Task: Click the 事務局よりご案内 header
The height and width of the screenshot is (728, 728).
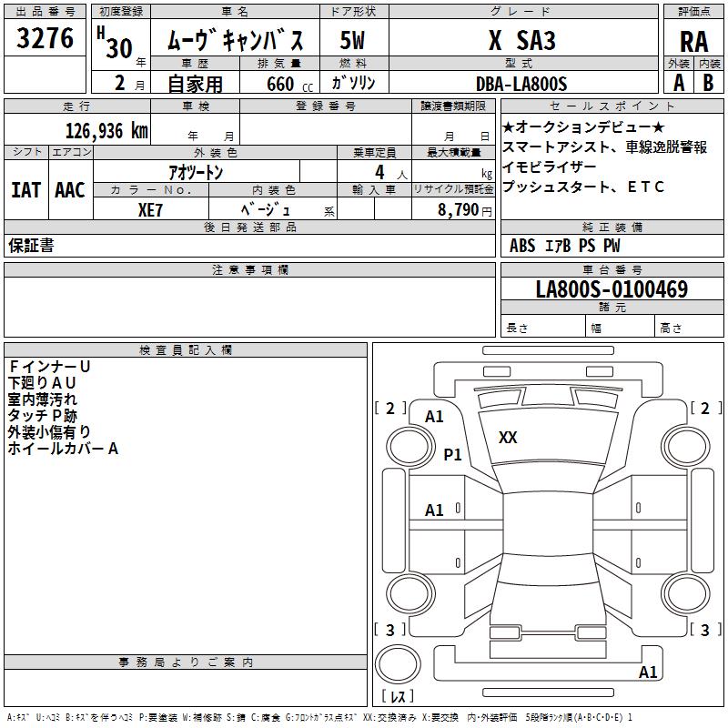Action: point(186,662)
